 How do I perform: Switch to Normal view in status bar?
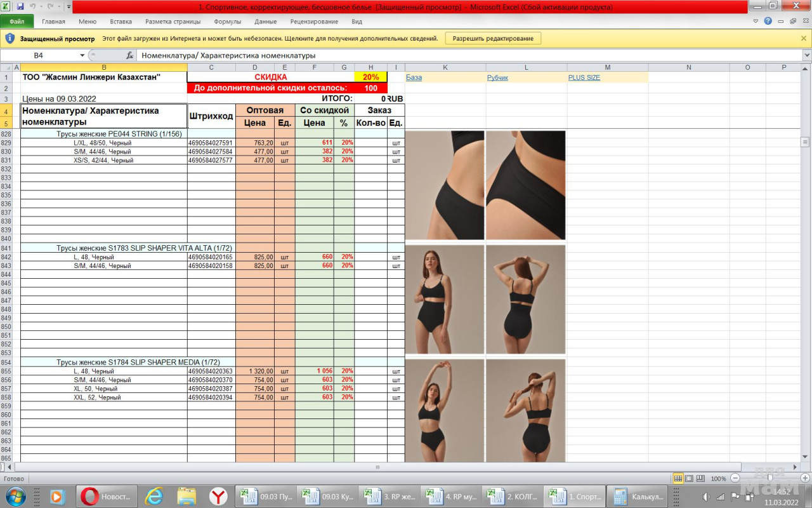click(x=678, y=478)
